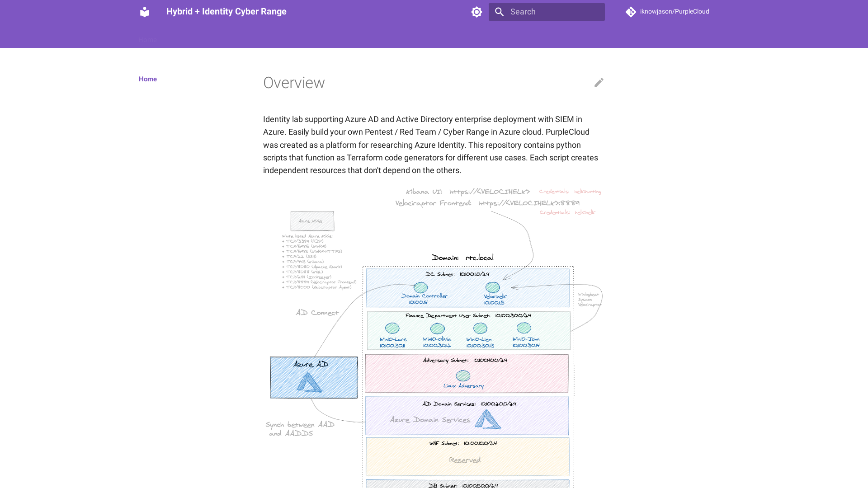This screenshot has height=488, width=868.
Task: Open the iknowjason/PurpleCloud repository link
Action: (x=674, y=12)
